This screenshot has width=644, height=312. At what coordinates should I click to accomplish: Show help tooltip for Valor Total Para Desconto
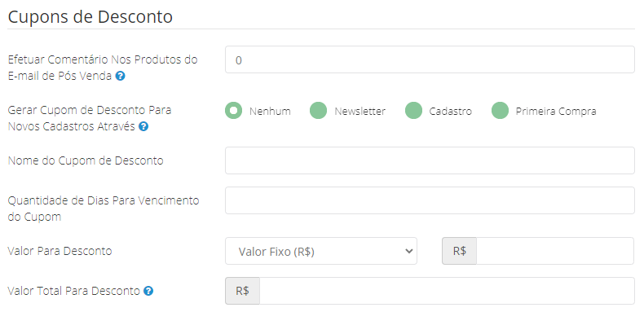(148, 292)
